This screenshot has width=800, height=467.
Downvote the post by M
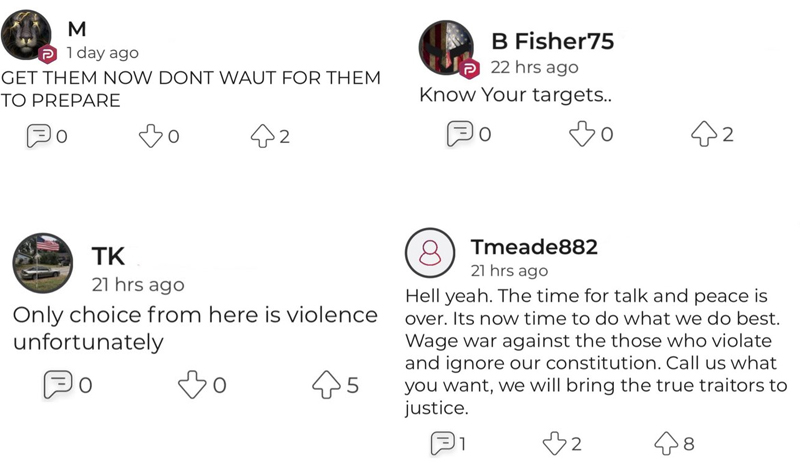(151, 136)
